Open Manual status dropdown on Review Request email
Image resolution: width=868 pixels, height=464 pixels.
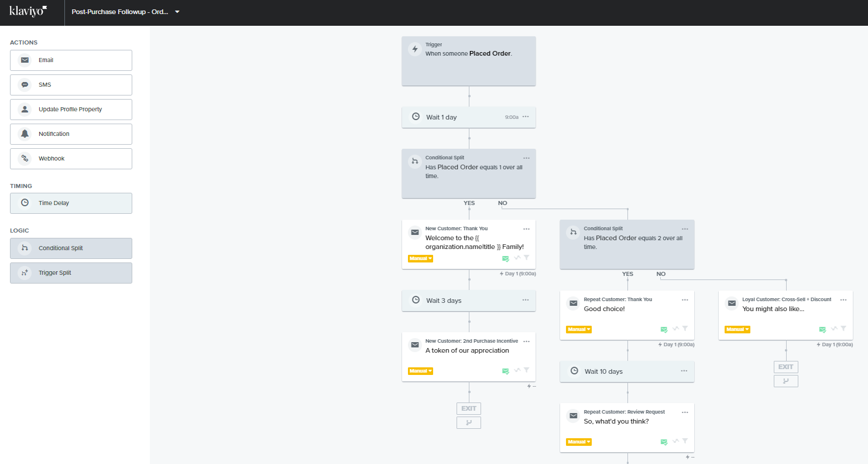point(579,442)
